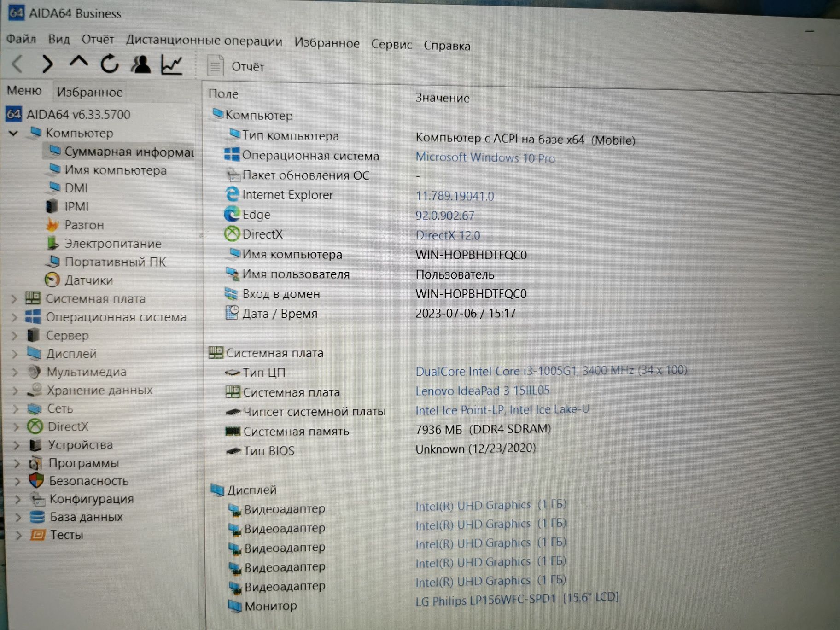Open Edge version 92.0.902.67 link
The width and height of the screenshot is (840, 630).
point(444,216)
